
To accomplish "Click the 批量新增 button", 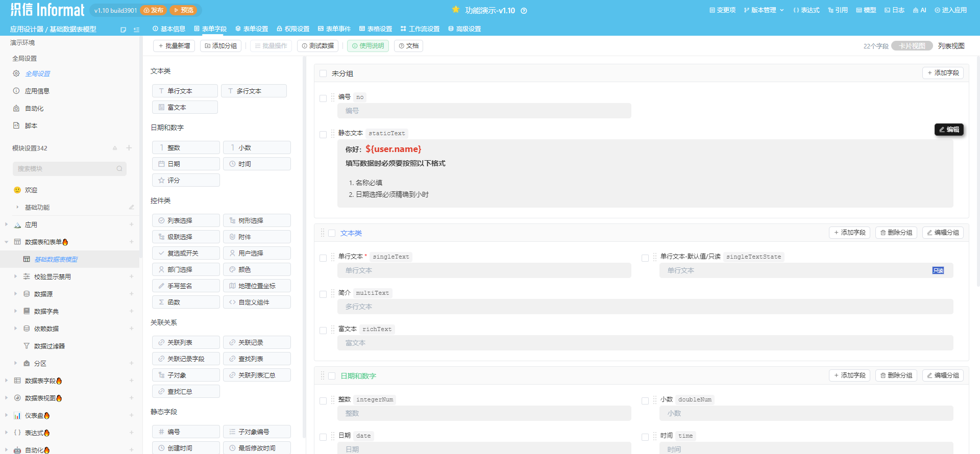I will (x=174, y=46).
